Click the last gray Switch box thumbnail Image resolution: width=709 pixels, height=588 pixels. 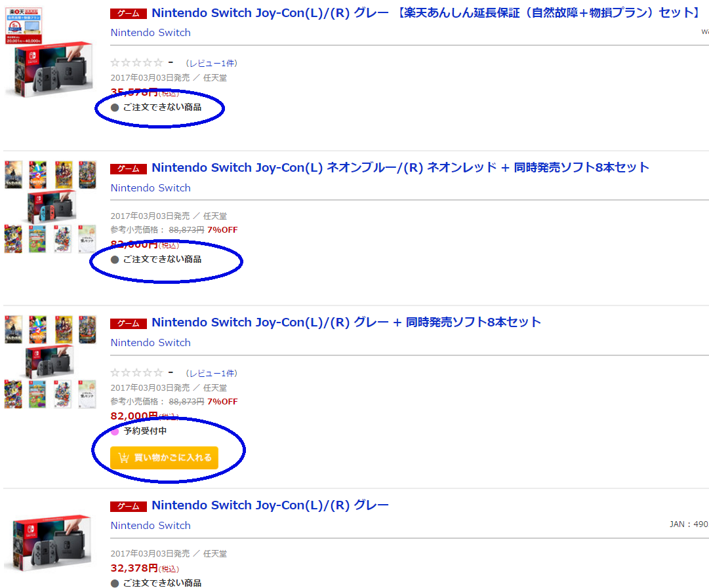tap(48, 543)
